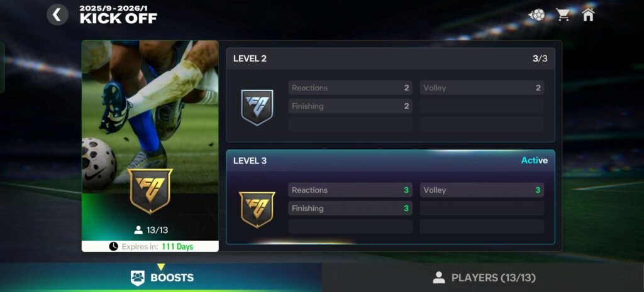The width and height of the screenshot is (644, 292).
Task: Tap the Level 3 Reactions stat row
Action: [350, 190]
